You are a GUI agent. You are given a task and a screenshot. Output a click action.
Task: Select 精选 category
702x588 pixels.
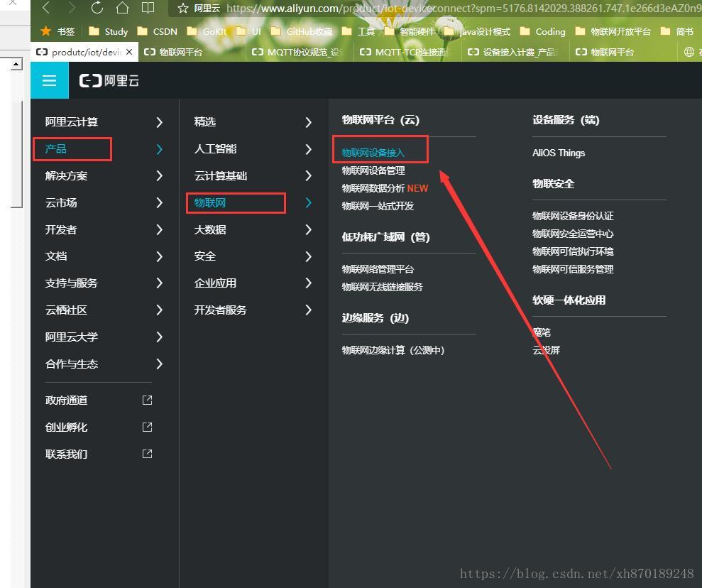tap(205, 122)
